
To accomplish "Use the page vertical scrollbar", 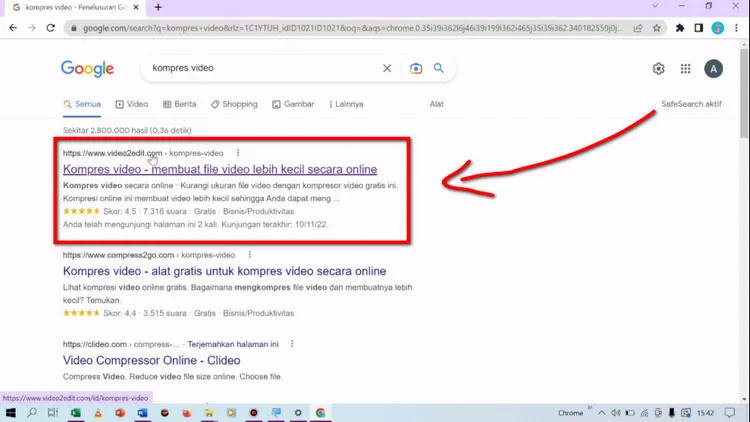I will tap(744, 93).
